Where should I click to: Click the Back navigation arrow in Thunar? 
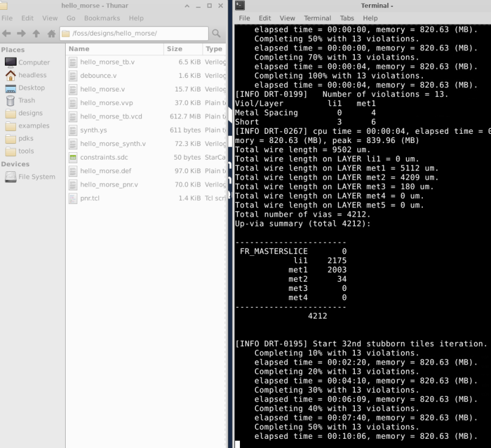pyautogui.click(x=7, y=33)
